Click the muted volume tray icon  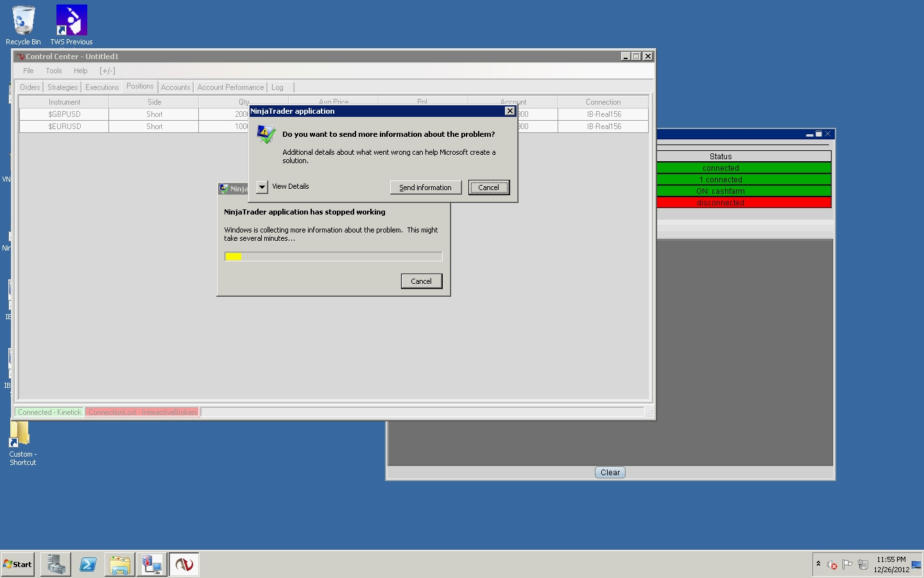tap(832, 565)
